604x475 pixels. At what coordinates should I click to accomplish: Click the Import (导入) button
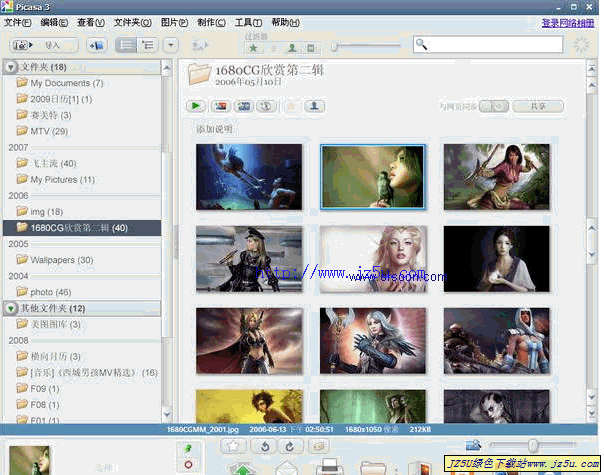44,45
